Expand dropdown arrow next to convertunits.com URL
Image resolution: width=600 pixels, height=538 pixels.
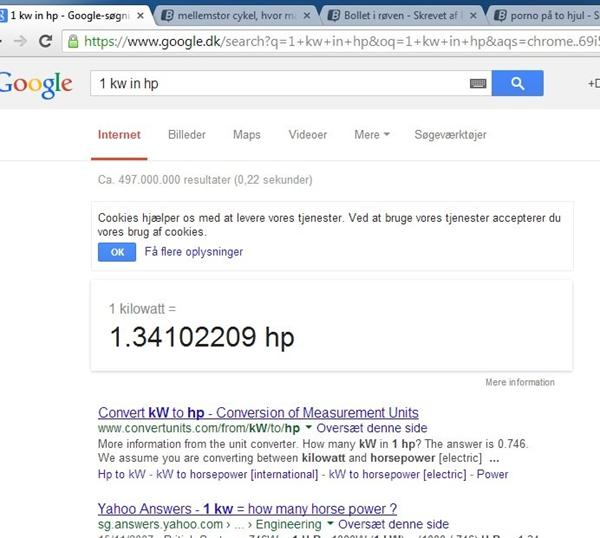[308, 427]
